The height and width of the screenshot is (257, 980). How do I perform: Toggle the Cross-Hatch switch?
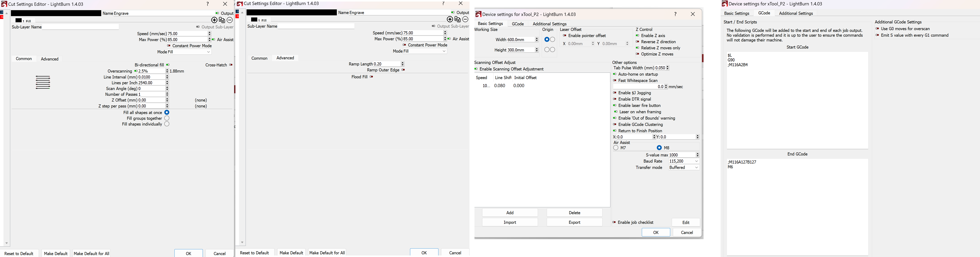(x=231, y=65)
